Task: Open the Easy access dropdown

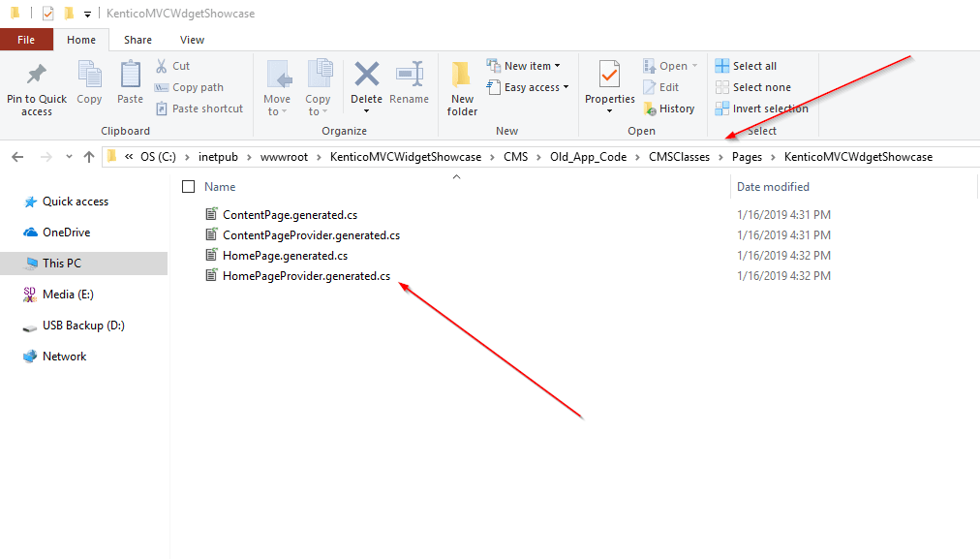Action: tap(528, 87)
